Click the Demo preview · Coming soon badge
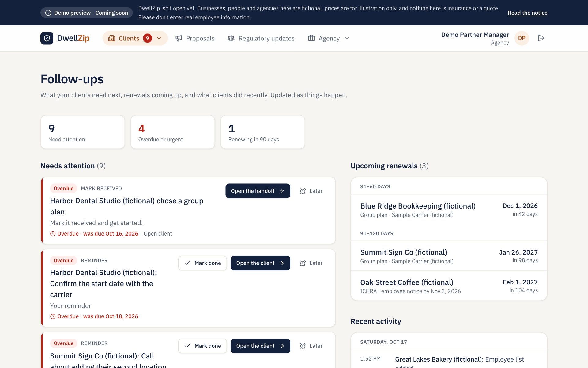This screenshot has width=588, height=368. click(x=86, y=13)
